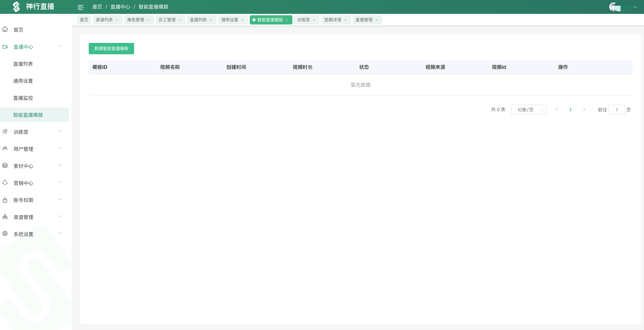Click the people icon beside 用户管理
Image resolution: width=644 pixels, height=330 pixels.
[5, 149]
